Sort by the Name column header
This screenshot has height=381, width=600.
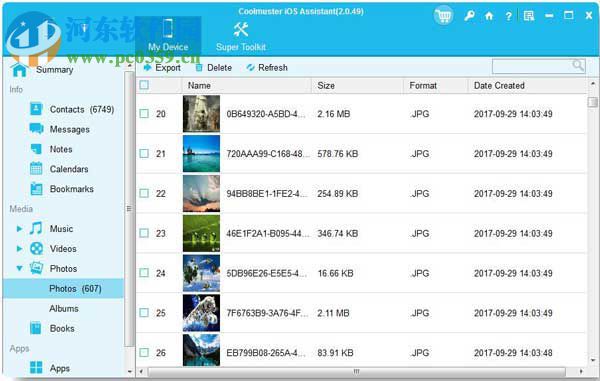coord(246,85)
